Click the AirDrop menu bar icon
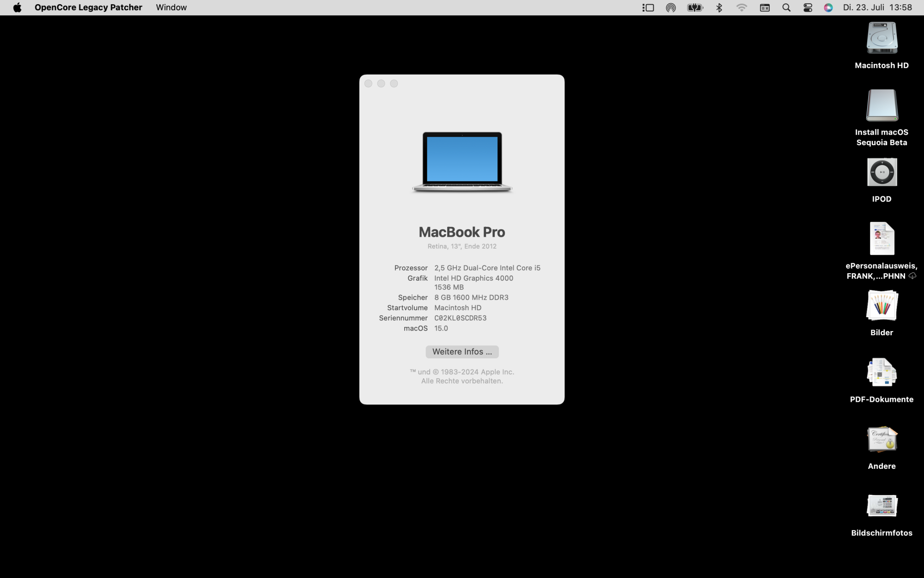 tap(670, 7)
